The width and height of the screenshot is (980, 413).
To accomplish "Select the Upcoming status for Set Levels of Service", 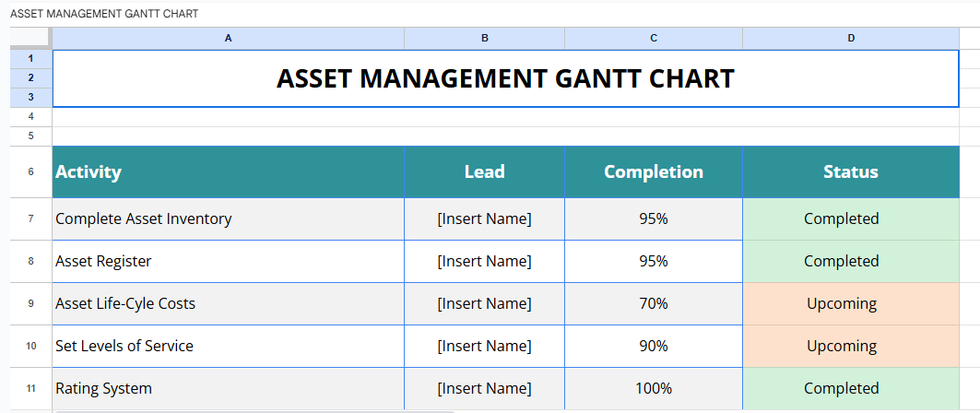I will coord(850,346).
